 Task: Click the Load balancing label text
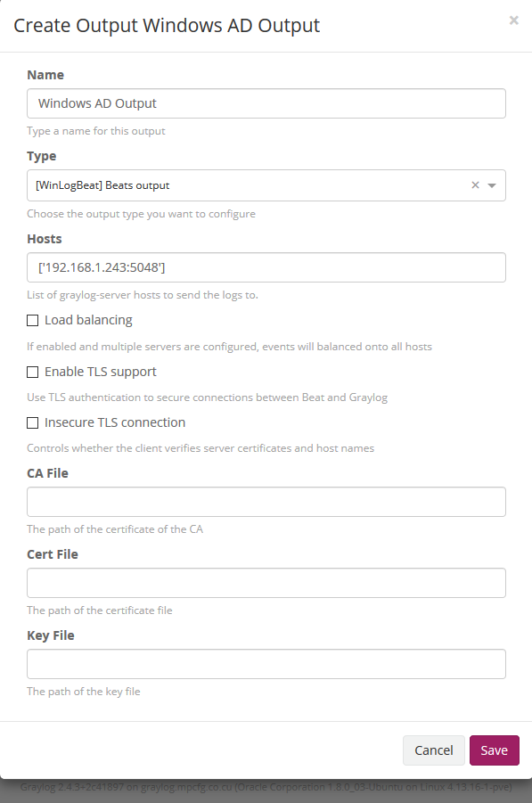point(88,320)
